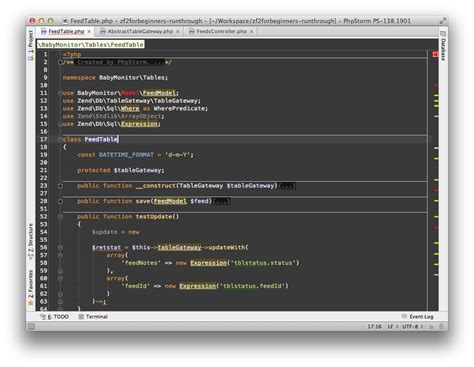Expand the folded doc comment on line 2
The width and height of the screenshot is (474, 367).
60,62
